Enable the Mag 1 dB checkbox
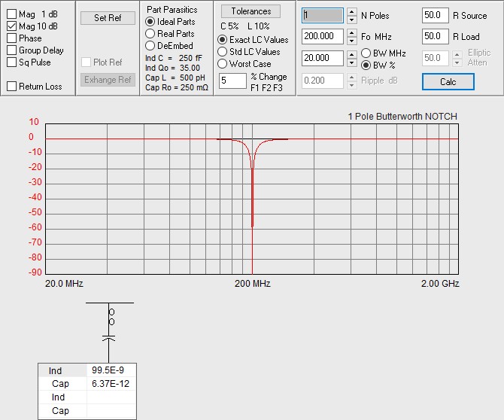504x420 pixels. (11, 14)
